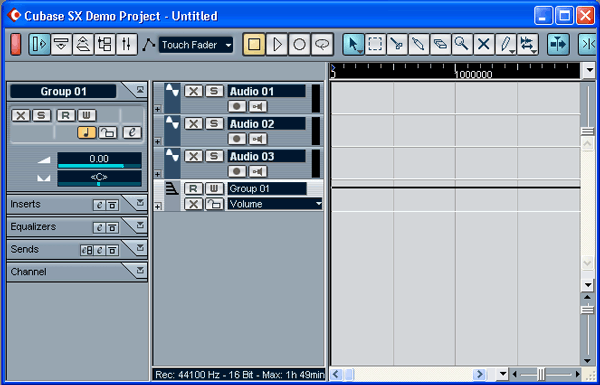Toggle the Show Event Infoline button
600x385 pixels.
[x=61, y=44]
